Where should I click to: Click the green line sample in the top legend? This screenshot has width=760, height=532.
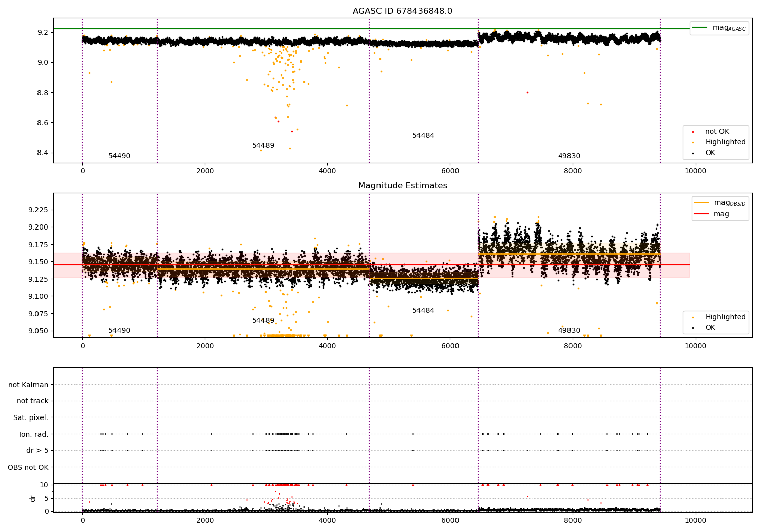pyautogui.click(x=700, y=28)
